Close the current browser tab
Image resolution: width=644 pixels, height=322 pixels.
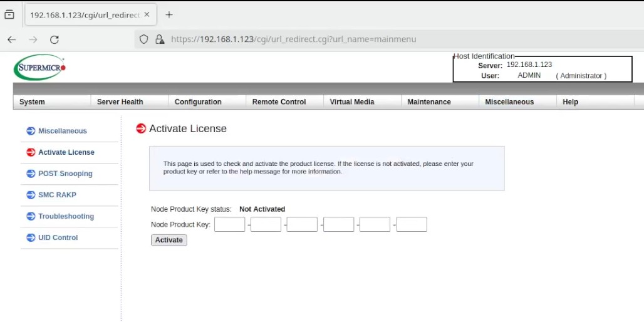147,15
